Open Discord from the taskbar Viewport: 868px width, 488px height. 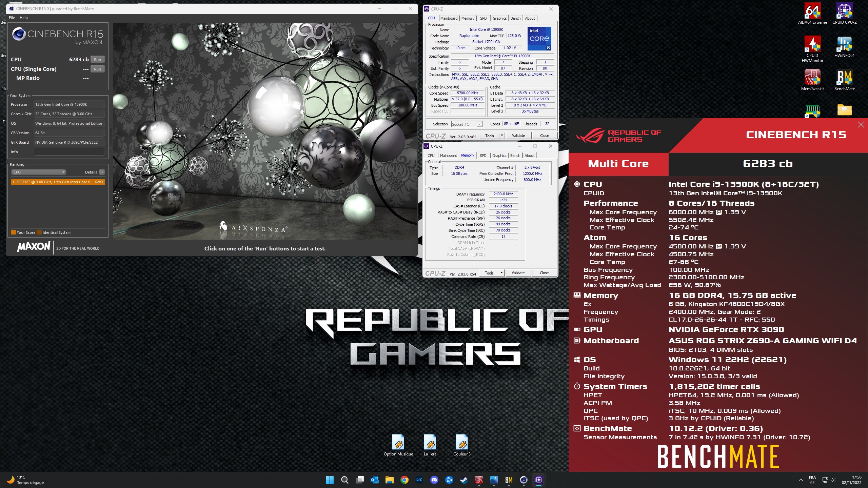point(434,480)
